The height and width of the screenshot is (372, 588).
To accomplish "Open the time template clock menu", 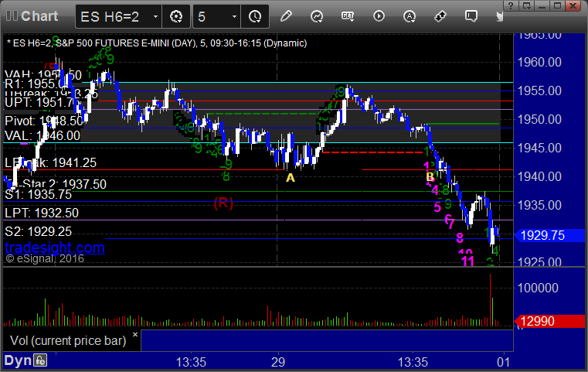I will 255,16.
